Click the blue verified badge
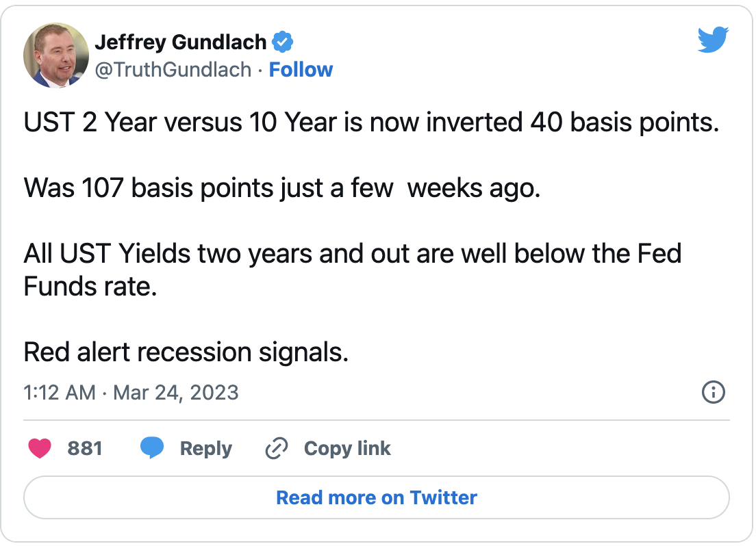Screen dimensions: 756x546 [x=283, y=42]
